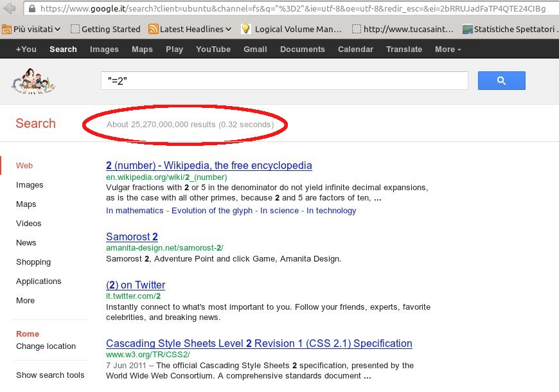Click the browser URL address field
Viewport: 559px width, 392px height.
289,9
